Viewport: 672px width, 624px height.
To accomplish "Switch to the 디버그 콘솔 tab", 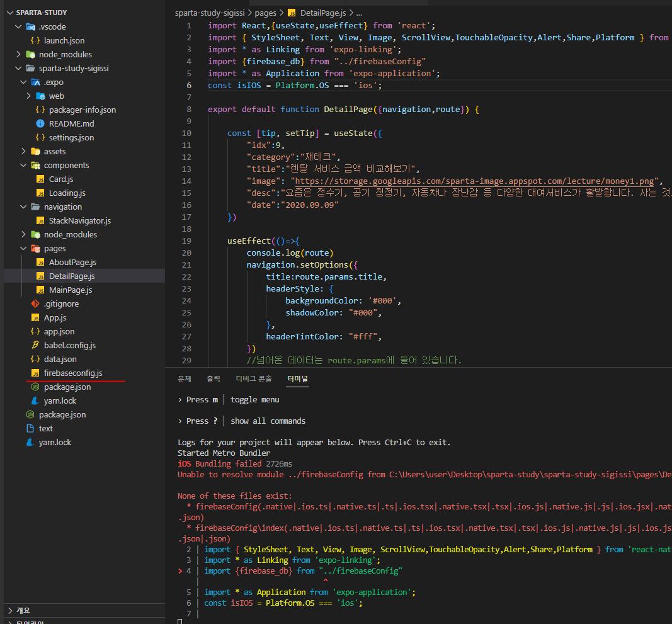I will tap(254, 379).
